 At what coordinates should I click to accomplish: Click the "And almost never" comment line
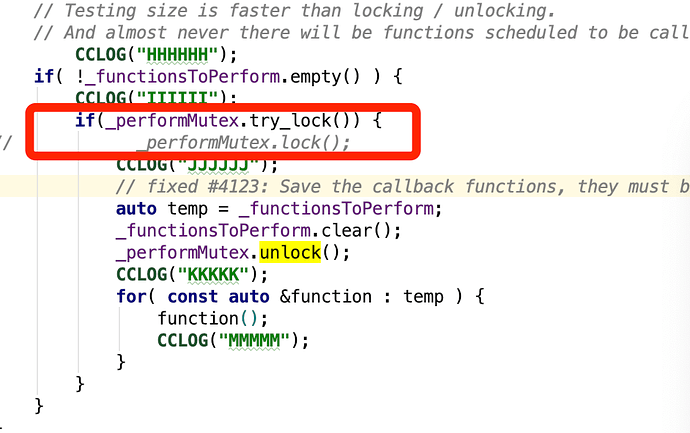tap(361, 33)
